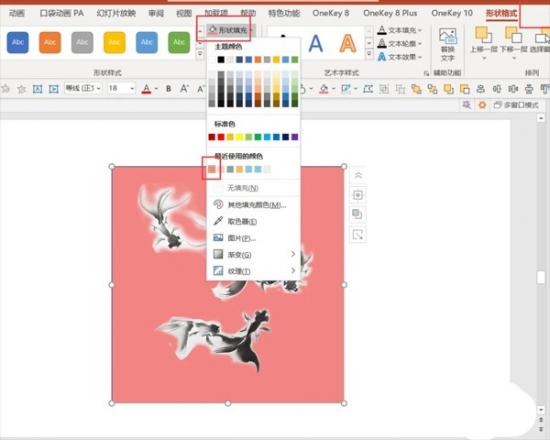Click the blue WordArt A style
The height and width of the screenshot is (440, 550).
click(315, 44)
